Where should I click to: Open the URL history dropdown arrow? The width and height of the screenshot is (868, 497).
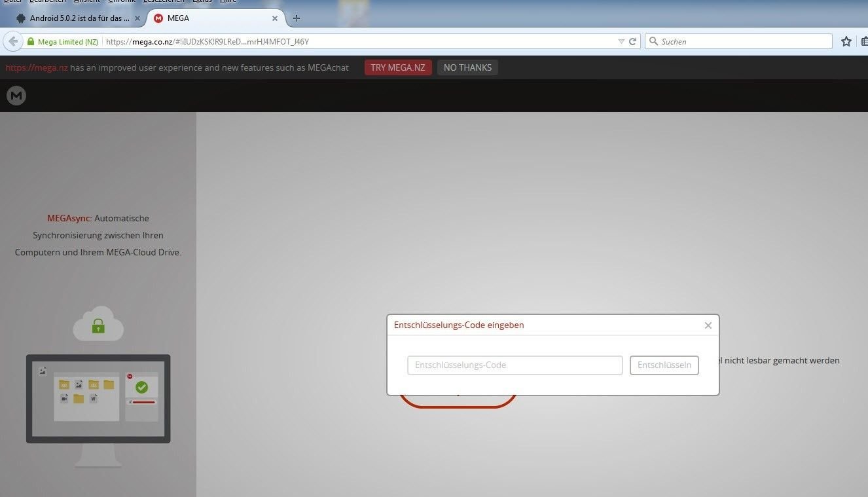coord(621,41)
